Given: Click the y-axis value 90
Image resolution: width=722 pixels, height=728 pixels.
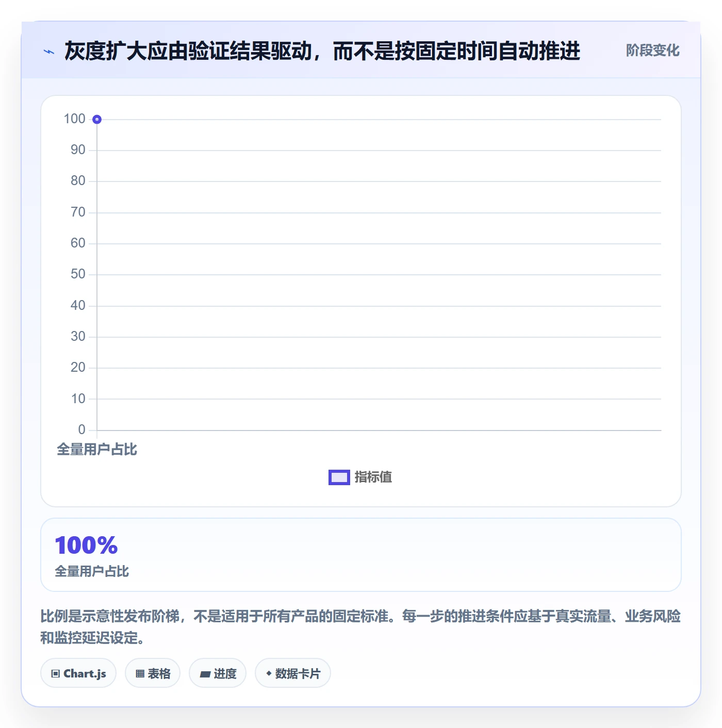Looking at the screenshot, I should [78, 150].
